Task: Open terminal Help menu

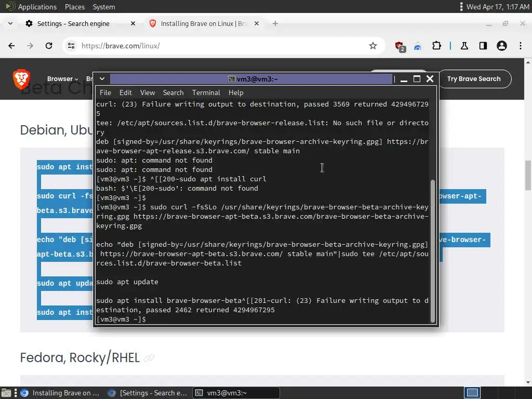Action: click(x=236, y=92)
